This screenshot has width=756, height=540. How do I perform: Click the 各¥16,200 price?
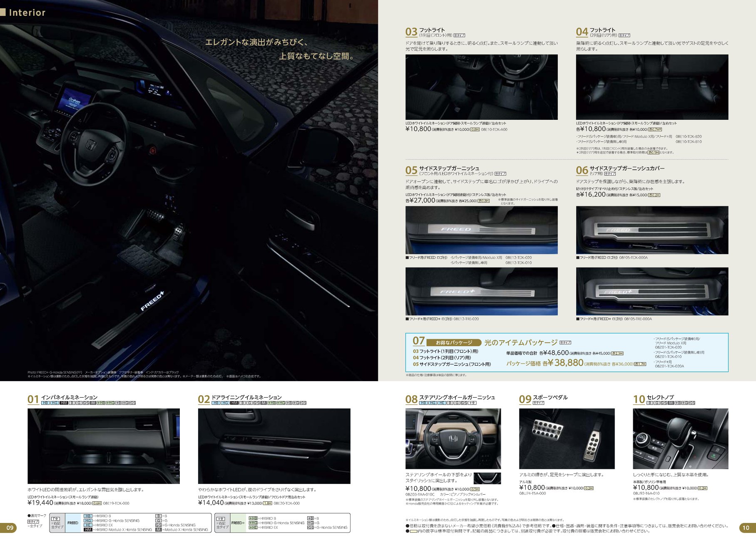[x=591, y=194]
